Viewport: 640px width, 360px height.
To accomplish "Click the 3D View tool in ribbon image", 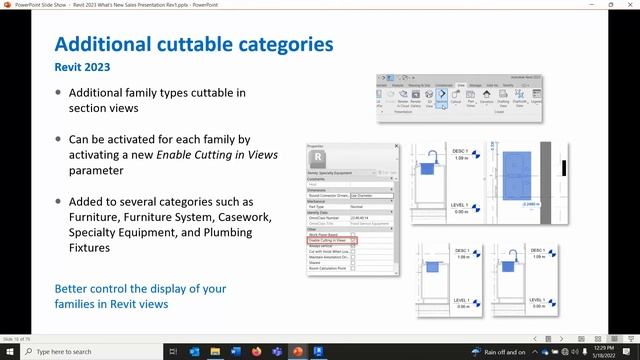I will (429, 98).
